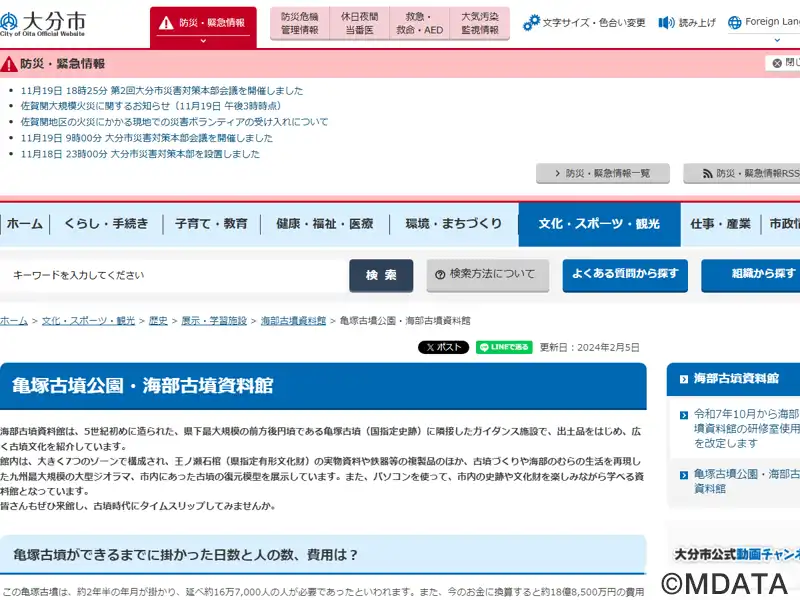
Task: Click the globe icon for Foreign Language
Action: click(735, 22)
